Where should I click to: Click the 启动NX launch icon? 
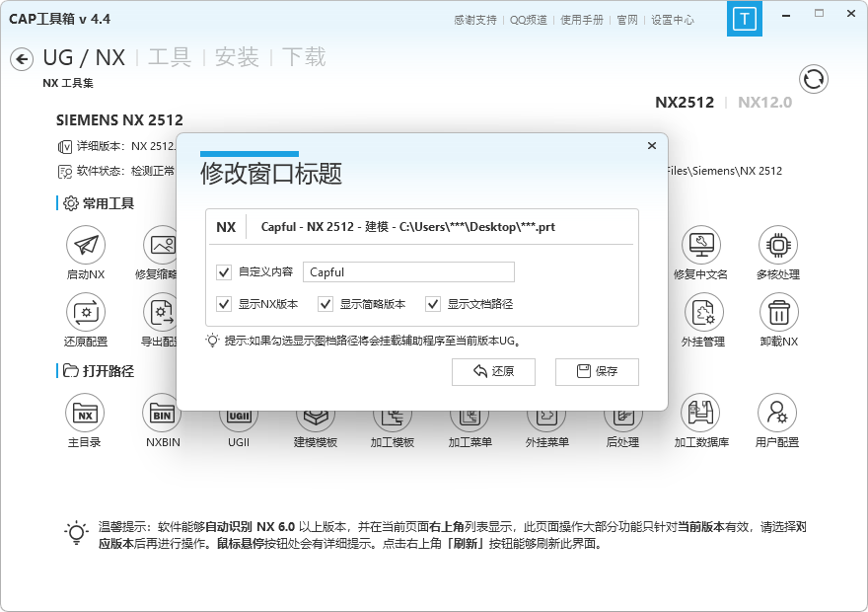(x=86, y=245)
